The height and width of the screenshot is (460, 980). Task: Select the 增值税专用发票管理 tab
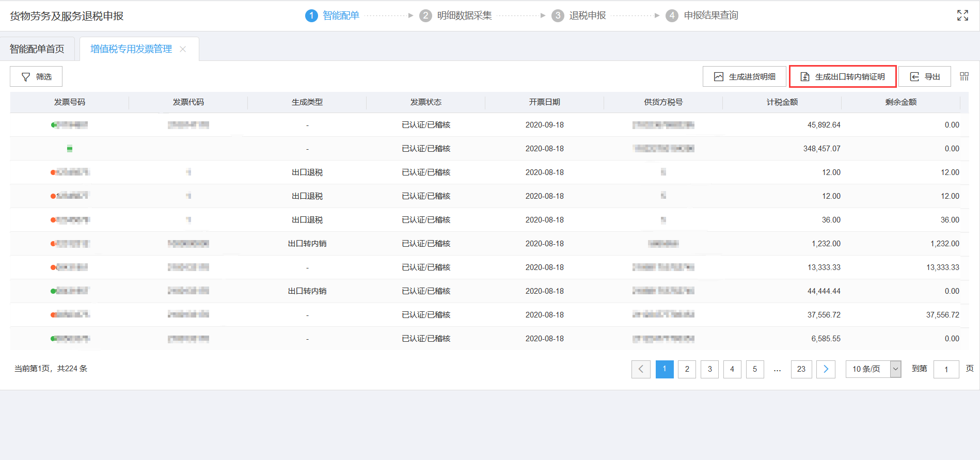pyautogui.click(x=131, y=49)
